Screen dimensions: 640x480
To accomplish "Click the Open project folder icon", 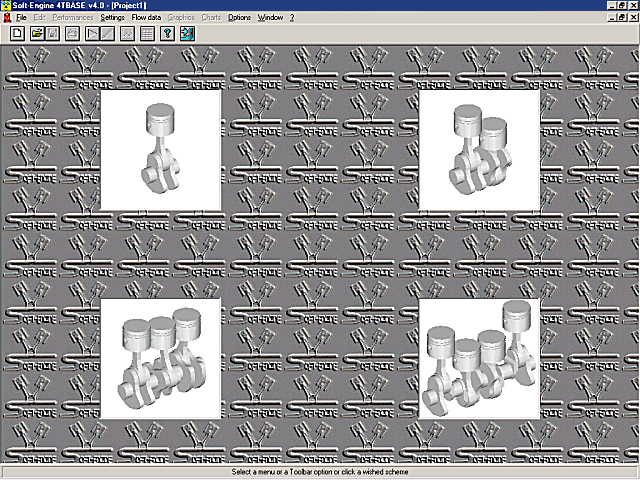I will click(x=37, y=33).
